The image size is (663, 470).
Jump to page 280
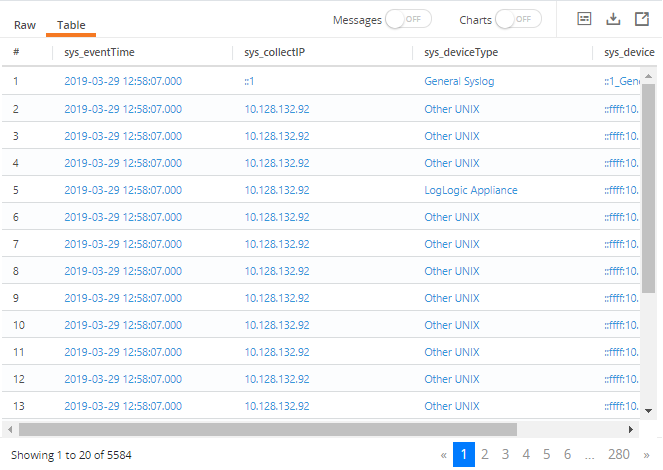pyautogui.click(x=619, y=455)
